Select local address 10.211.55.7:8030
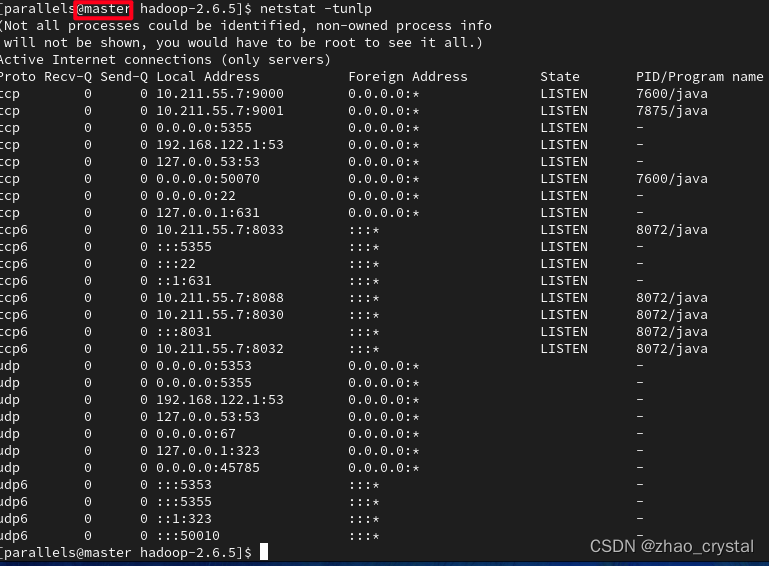769x566 pixels. click(x=220, y=315)
